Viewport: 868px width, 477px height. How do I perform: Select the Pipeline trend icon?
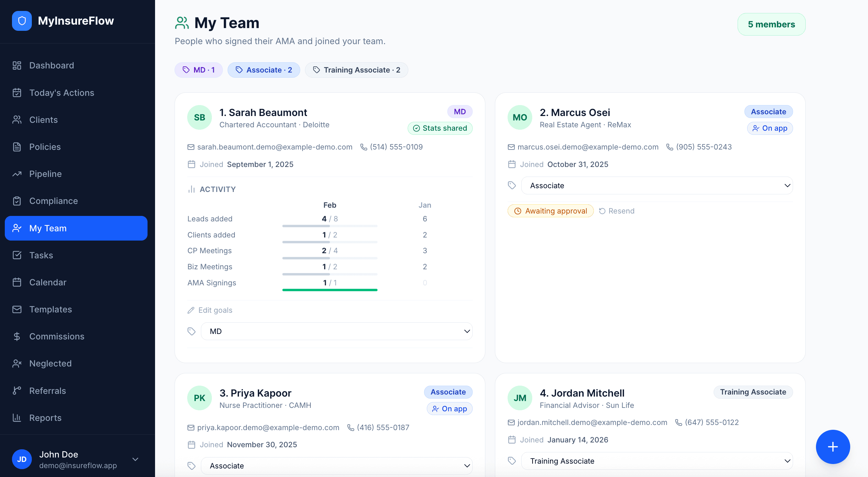(x=17, y=173)
